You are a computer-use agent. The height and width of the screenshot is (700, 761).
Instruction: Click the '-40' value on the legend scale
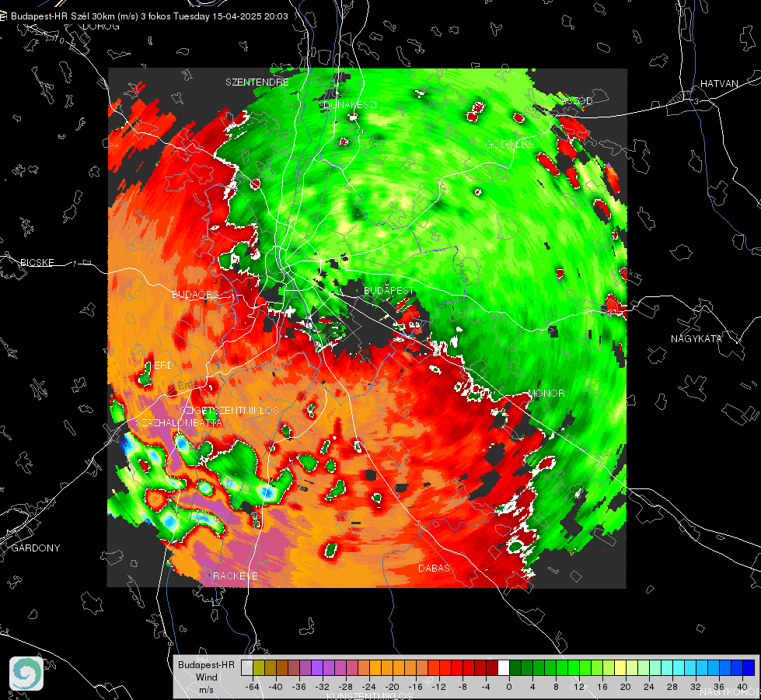(x=276, y=687)
